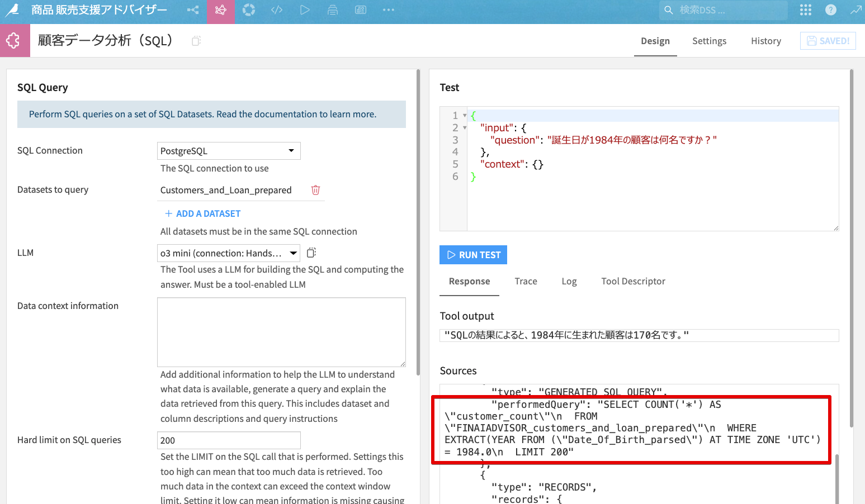Click the Sources box vertical scrollbar

[x=837, y=478]
